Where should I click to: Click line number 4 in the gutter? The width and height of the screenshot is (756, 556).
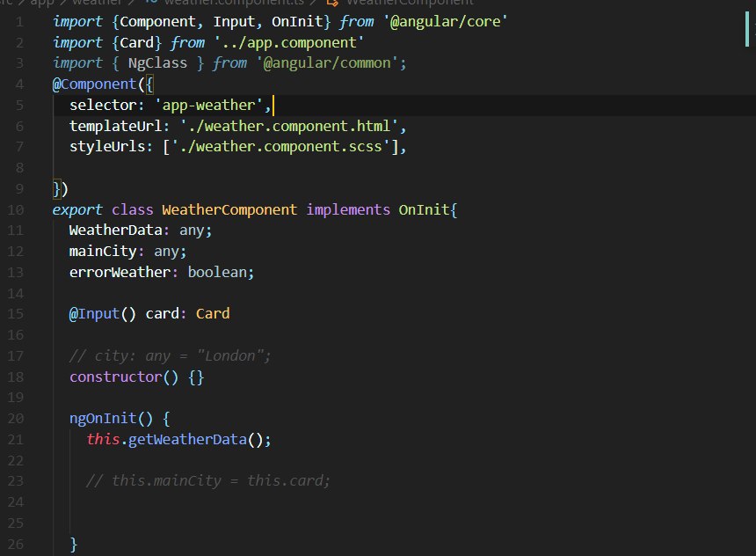pyautogui.click(x=19, y=84)
